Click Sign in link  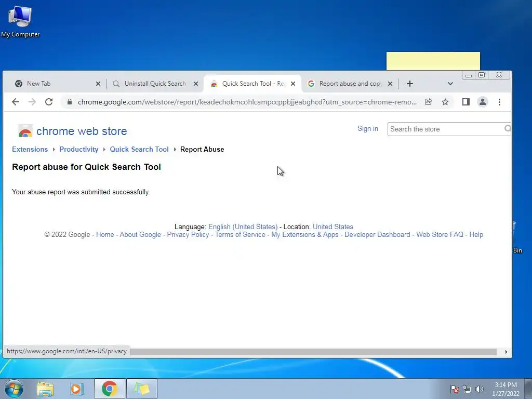368,129
